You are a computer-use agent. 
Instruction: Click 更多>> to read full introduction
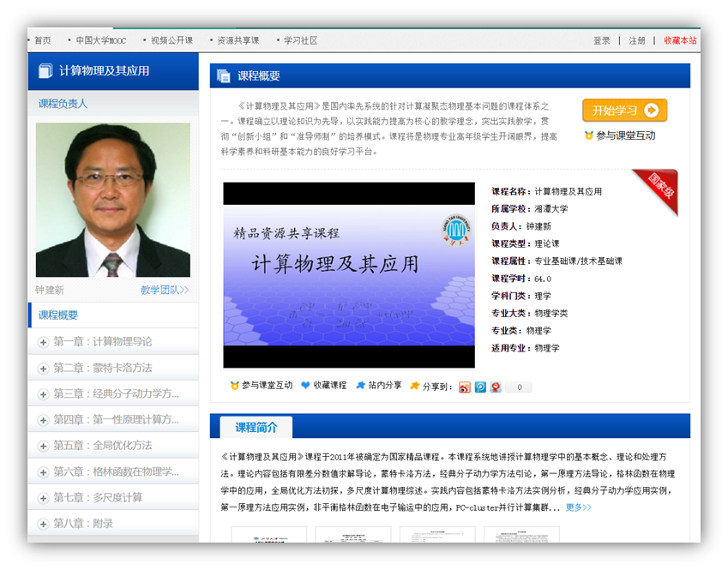(578, 507)
